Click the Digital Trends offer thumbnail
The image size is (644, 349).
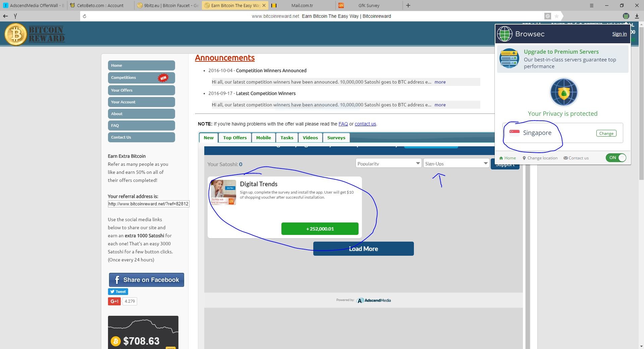pos(223,192)
